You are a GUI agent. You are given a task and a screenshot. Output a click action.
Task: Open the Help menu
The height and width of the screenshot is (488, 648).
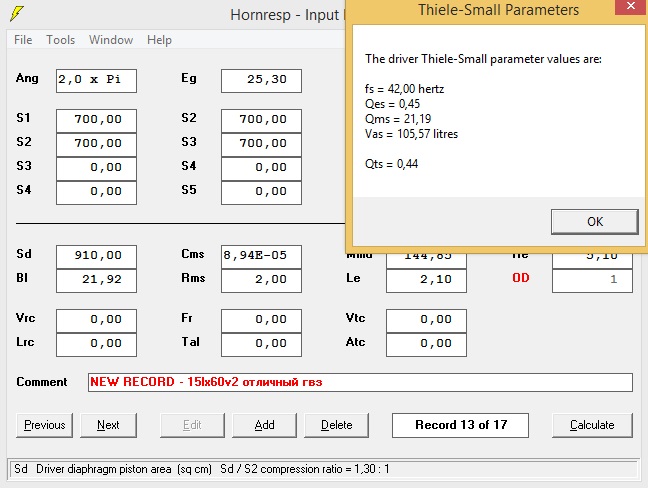[159, 40]
